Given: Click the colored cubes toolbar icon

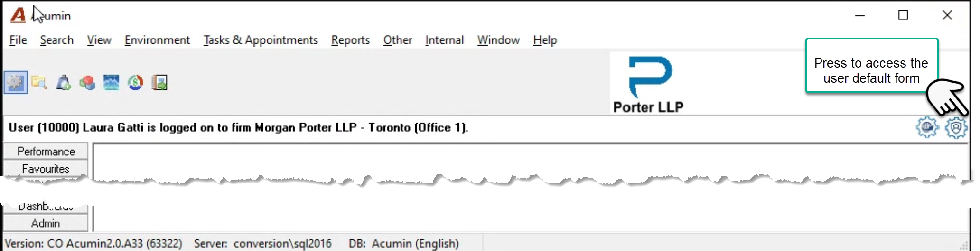Looking at the screenshot, I should coord(87,83).
